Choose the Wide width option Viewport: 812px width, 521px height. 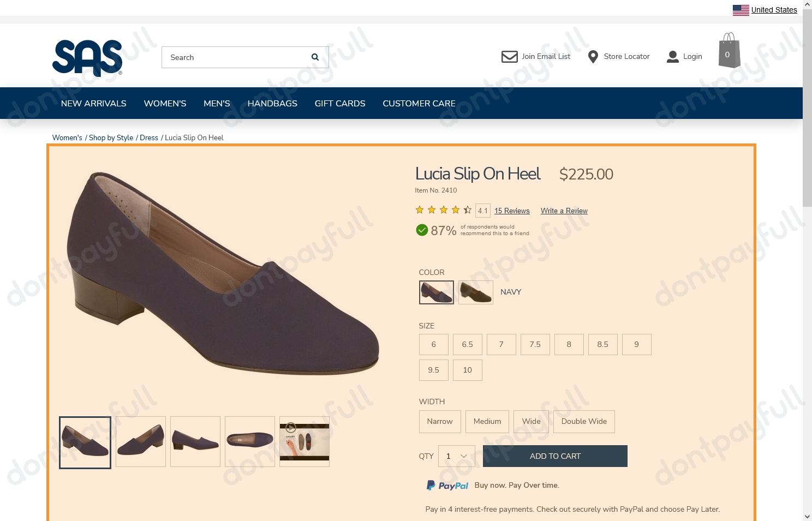click(530, 421)
